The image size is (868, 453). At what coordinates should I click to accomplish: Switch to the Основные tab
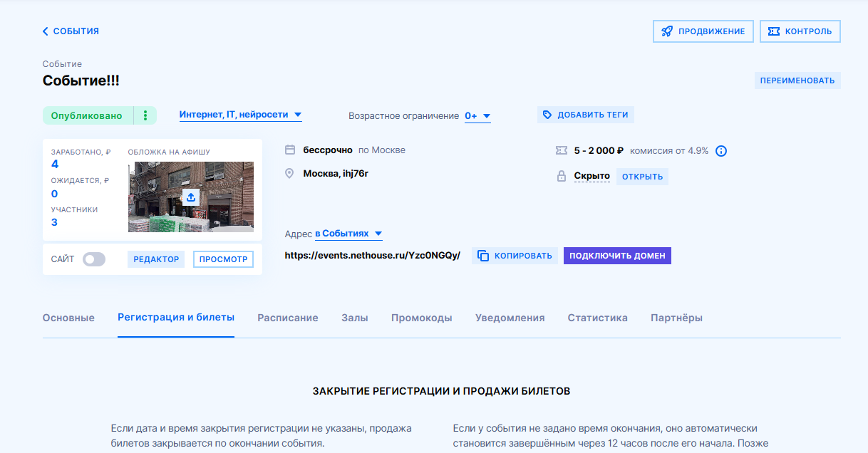coord(68,318)
